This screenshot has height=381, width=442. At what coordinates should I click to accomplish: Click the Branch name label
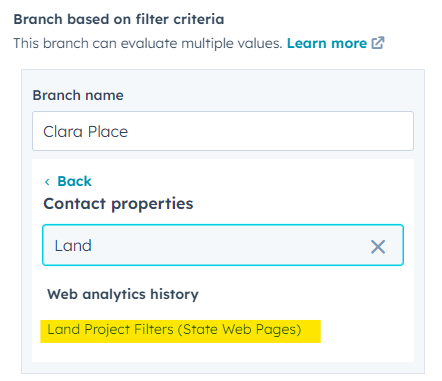[78, 95]
